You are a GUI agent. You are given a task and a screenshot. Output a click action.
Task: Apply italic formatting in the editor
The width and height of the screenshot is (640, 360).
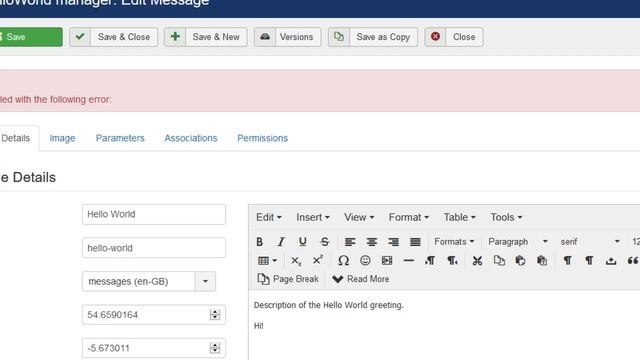click(281, 242)
